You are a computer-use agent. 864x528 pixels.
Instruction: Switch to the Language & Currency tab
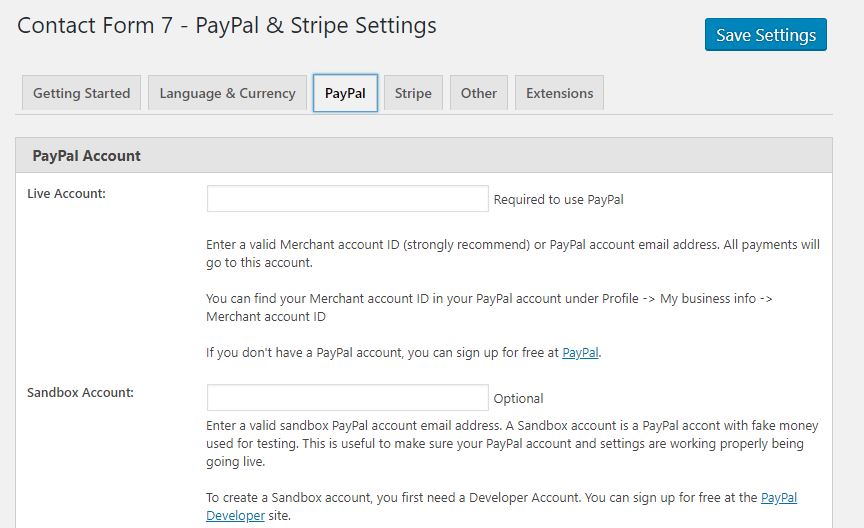click(228, 93)
